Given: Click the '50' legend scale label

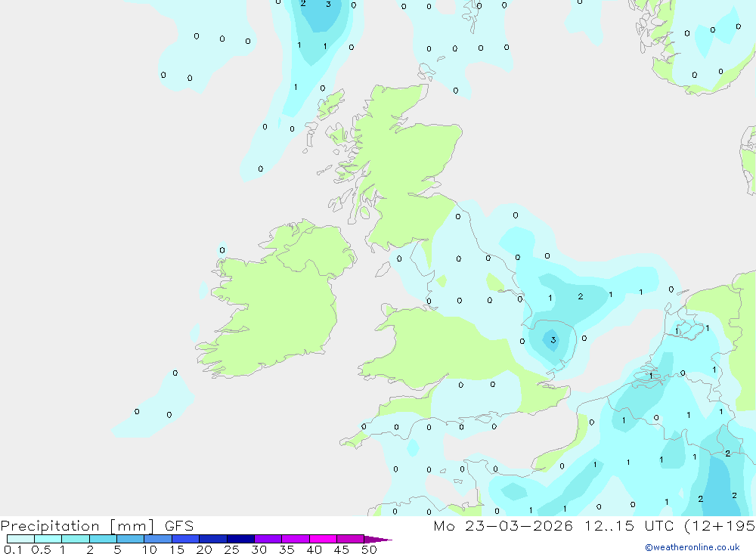Looking at the screenshot, I should click(x=369, y=549).
